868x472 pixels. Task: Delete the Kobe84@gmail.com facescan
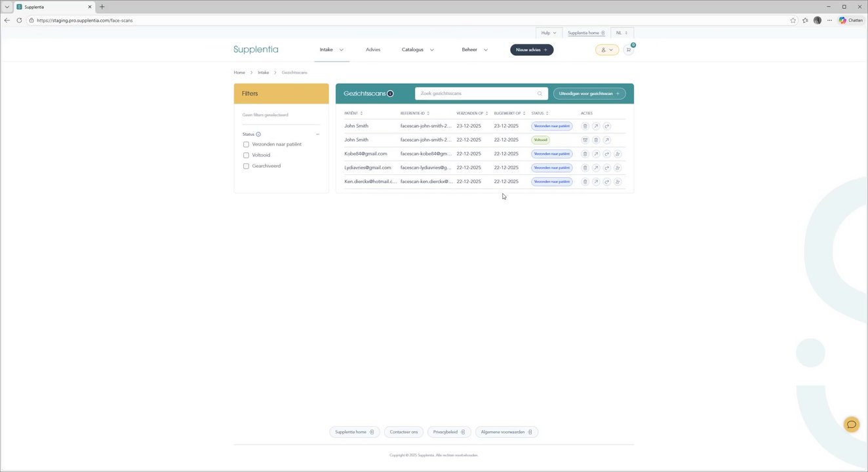pos(585,154)
